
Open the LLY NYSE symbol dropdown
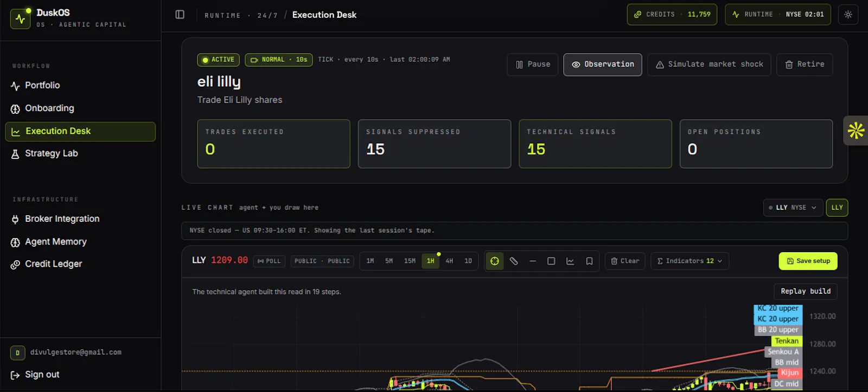[793, 208]
